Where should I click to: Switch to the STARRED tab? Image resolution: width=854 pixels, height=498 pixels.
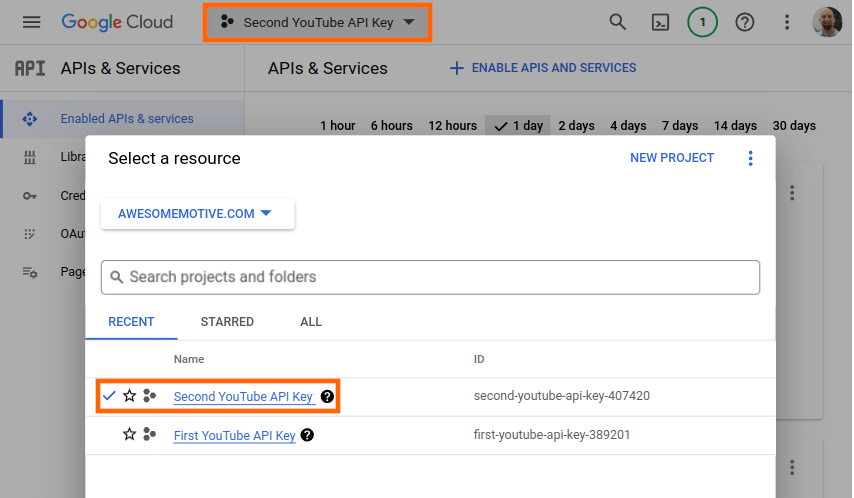click(x=227, y=322)
